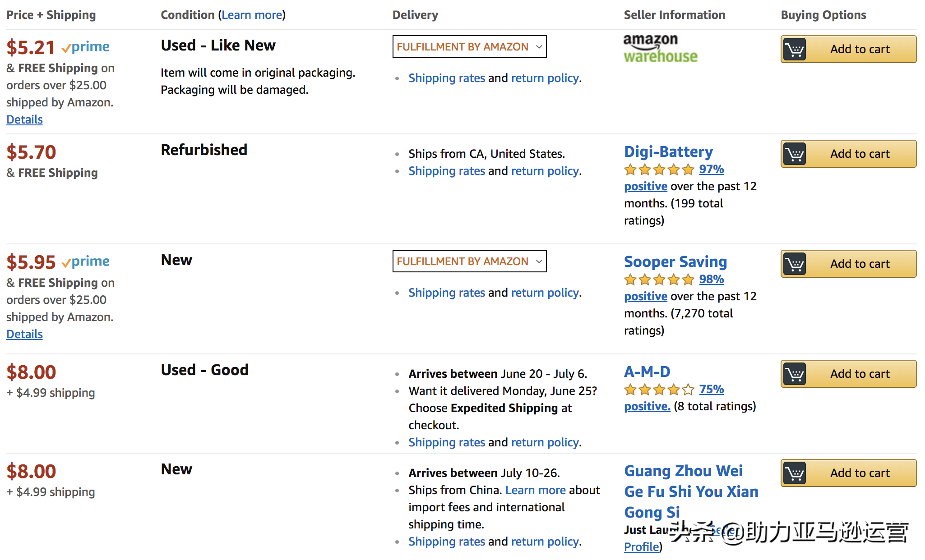The height and width of the screenshot is (560, 925).
Task: Click return policy link in the Refurbished row
Action: click(x=545, y=171)
